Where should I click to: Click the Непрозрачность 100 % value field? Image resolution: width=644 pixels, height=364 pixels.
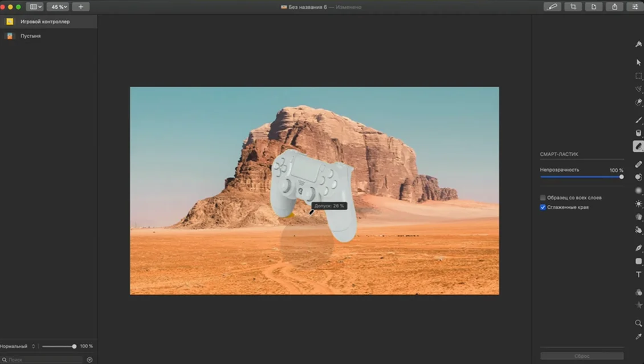click(x=616, y=170)
